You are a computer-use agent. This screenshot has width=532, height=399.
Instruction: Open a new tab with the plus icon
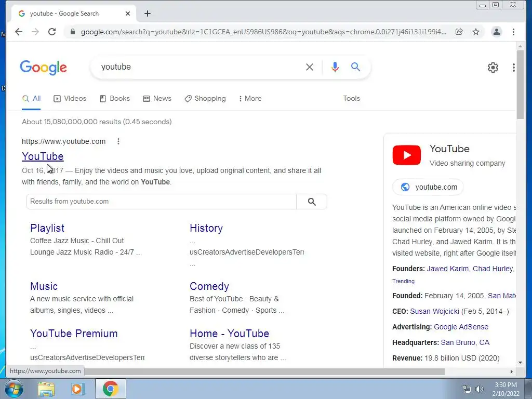[x=147, y=14]
